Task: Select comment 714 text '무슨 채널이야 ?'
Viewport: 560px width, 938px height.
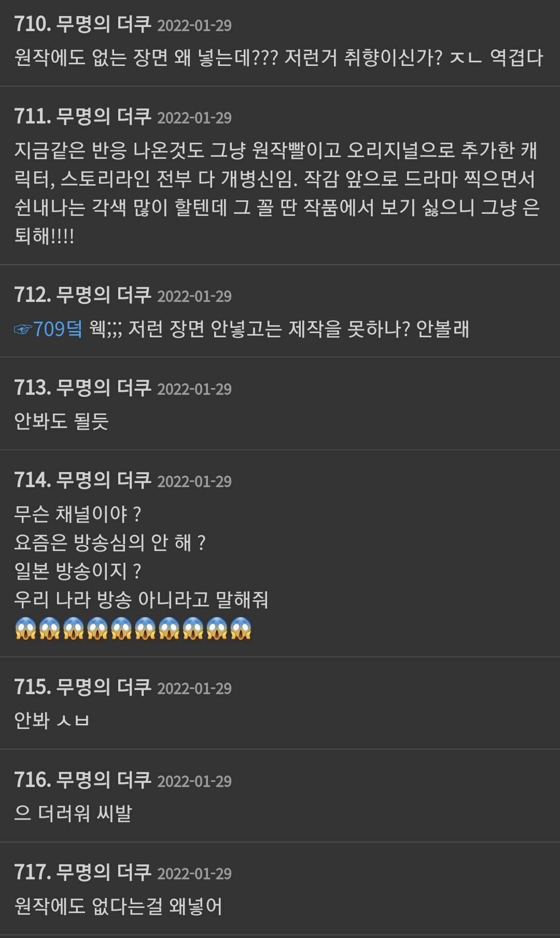Action: point(78,514)
